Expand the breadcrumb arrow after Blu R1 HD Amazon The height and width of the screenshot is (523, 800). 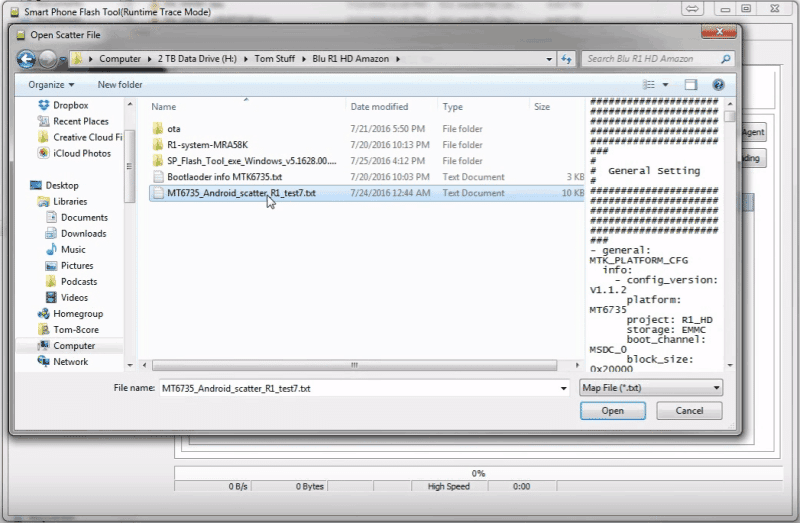pyautogui.click(x=398, y=59)
